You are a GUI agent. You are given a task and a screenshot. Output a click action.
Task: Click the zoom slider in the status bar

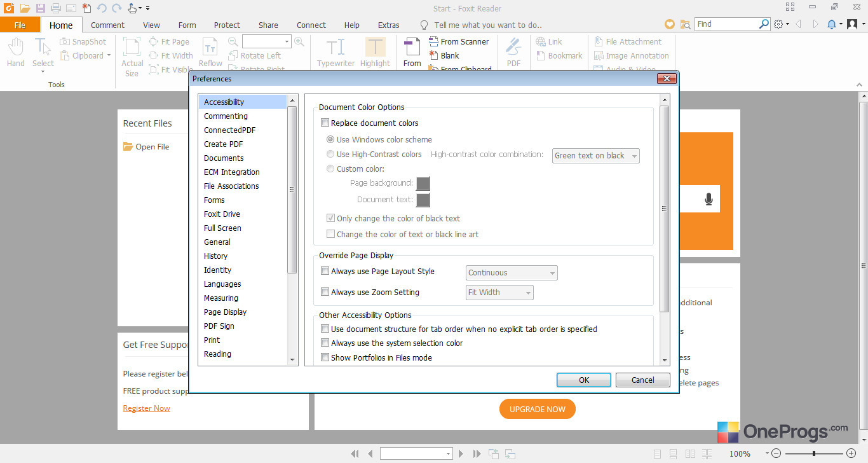[x=814, y=453]
